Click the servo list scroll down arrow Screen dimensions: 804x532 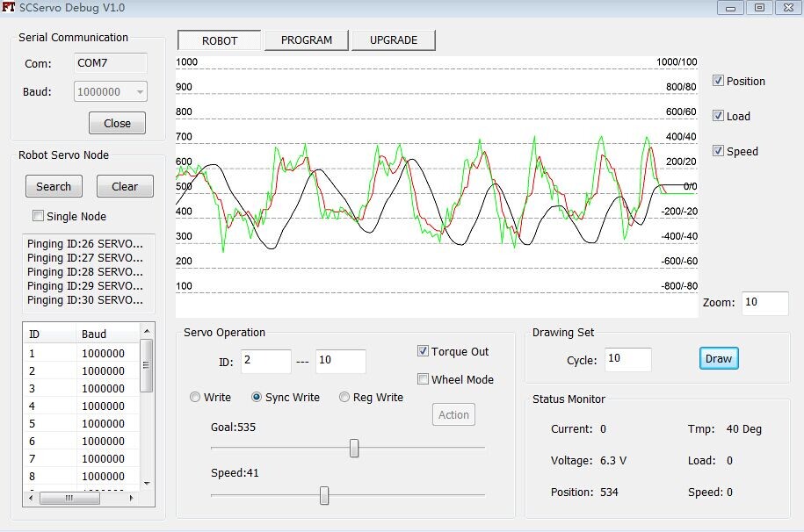tap(147, 484)
